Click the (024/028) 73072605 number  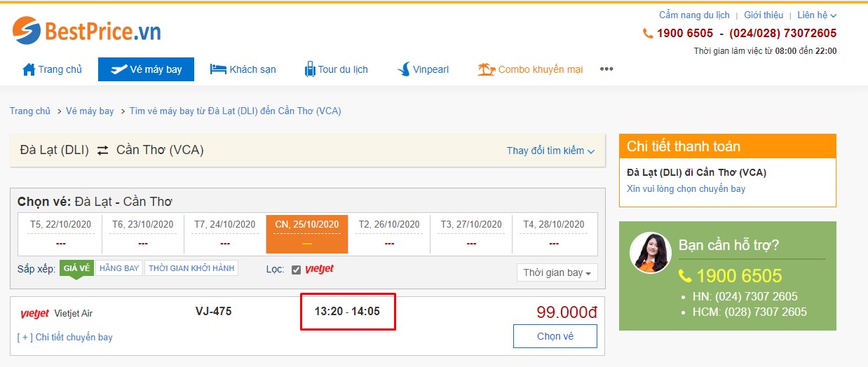point(782,33)
